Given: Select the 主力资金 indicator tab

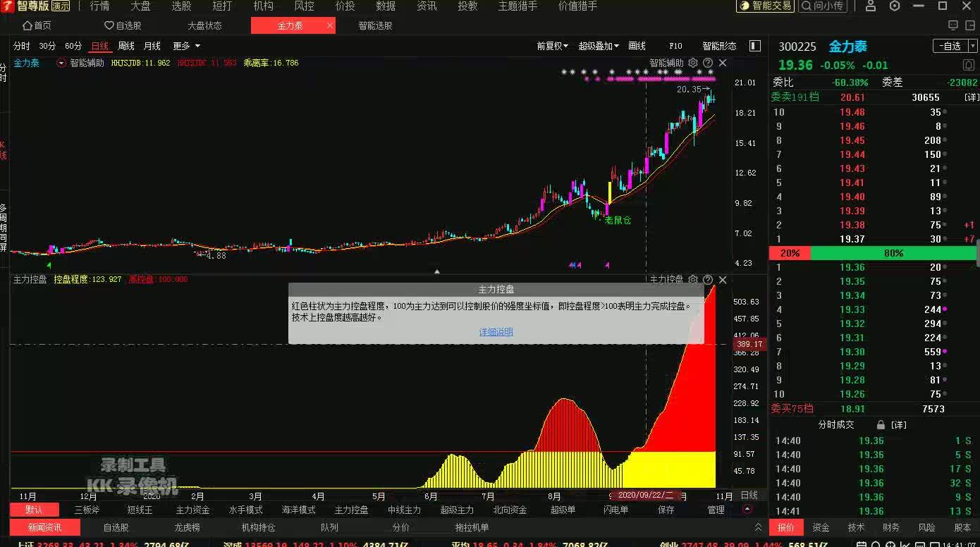Looking at the screenshot, I should (192, 510).
